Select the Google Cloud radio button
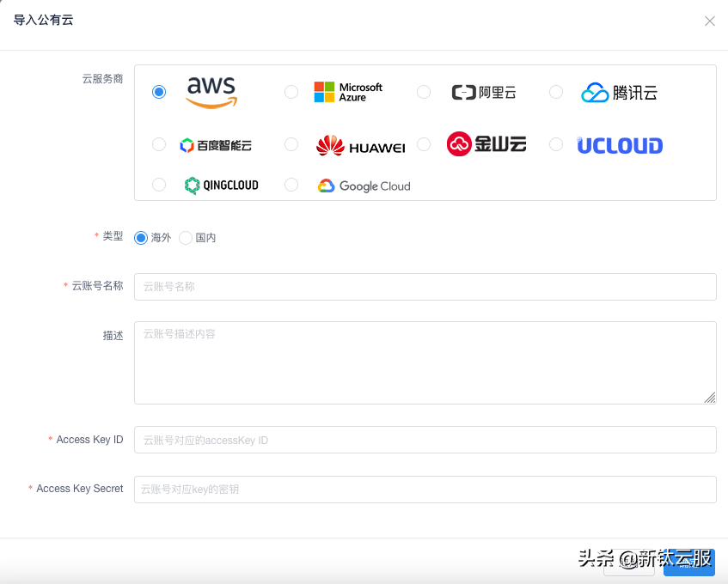 [291, 185]
